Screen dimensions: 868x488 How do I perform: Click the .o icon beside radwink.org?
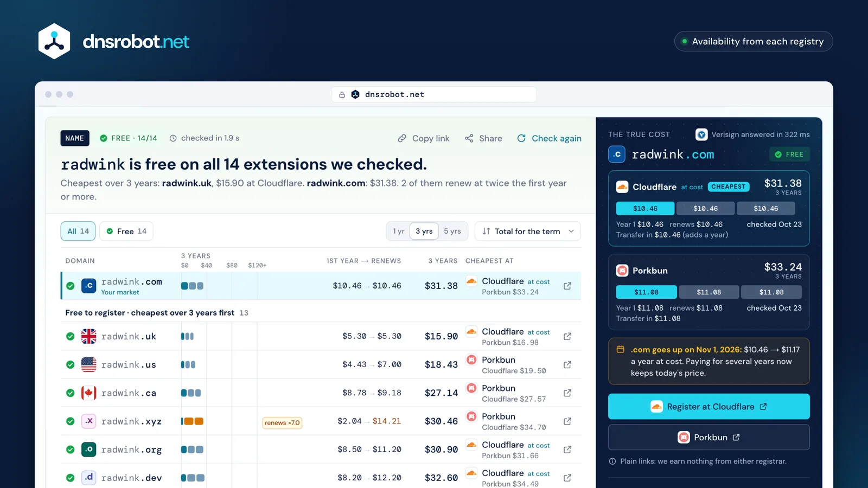[89, 450]
